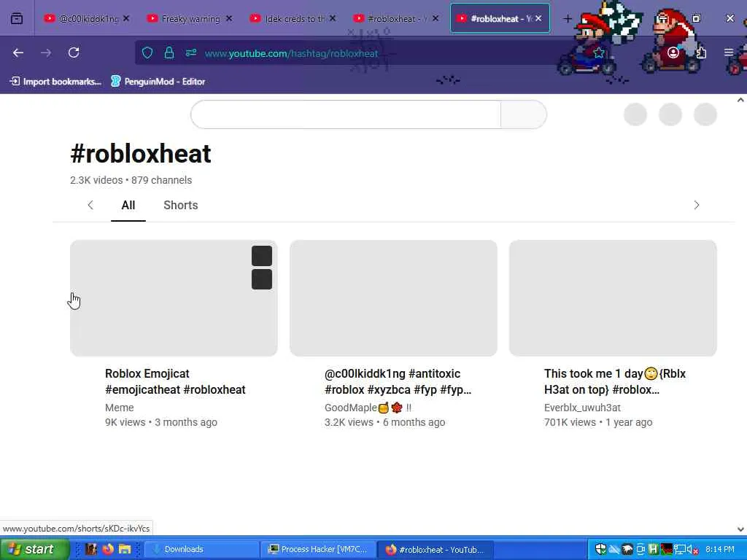The image size is (747, 560).
Task: Open thumbnail of '@c00lkiddk1ng #antitoxic' video
Action: coord(393,298)
